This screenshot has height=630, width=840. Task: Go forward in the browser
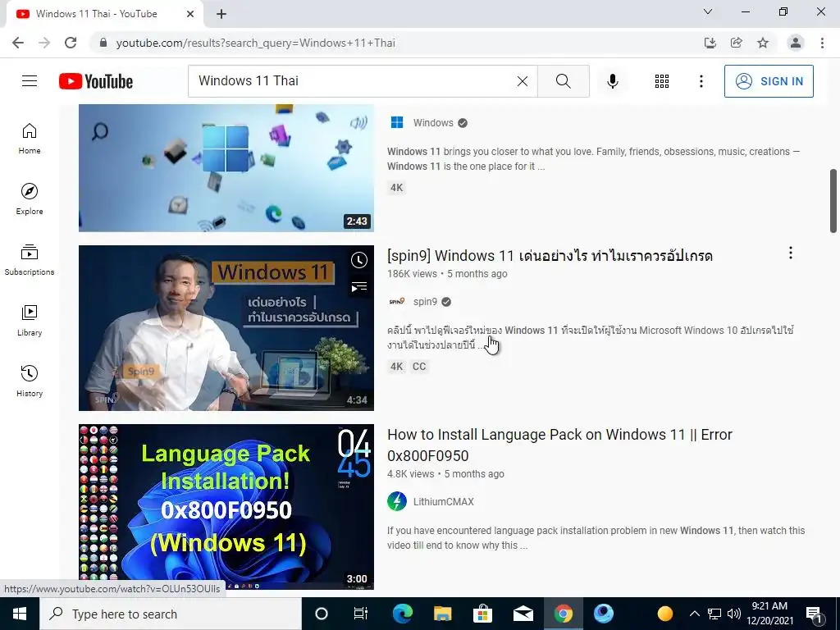coord(44,43)
